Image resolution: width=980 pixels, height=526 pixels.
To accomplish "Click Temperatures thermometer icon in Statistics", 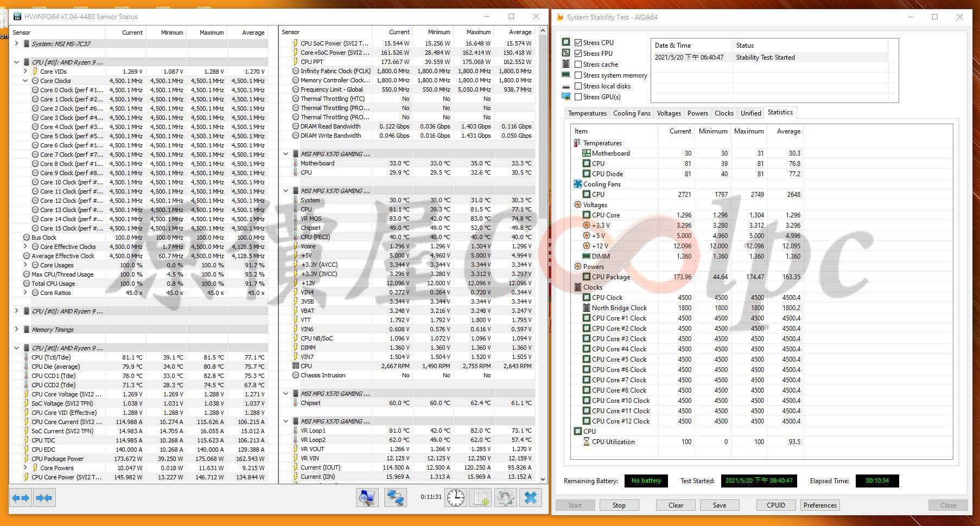I will pos(577,143).
